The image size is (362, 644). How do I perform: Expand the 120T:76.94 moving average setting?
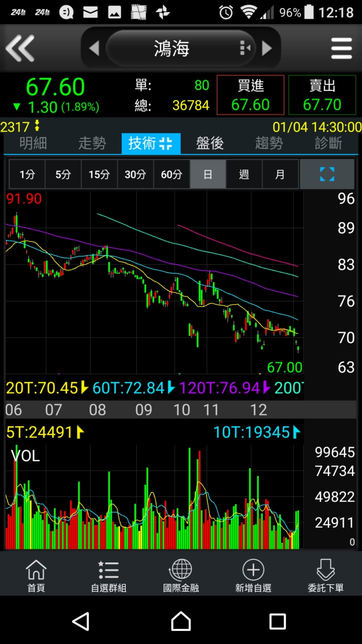coord(225,387)
